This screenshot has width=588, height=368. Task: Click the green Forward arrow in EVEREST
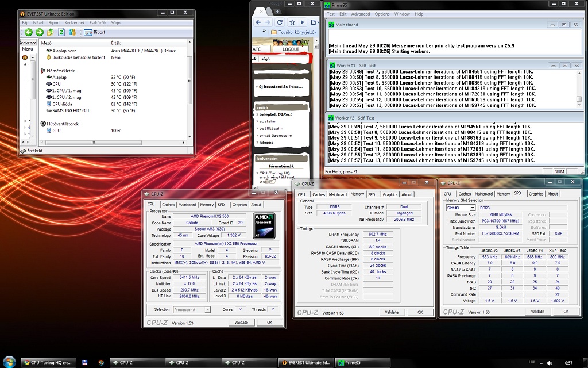pyautogui.click(x=40, y=32)
